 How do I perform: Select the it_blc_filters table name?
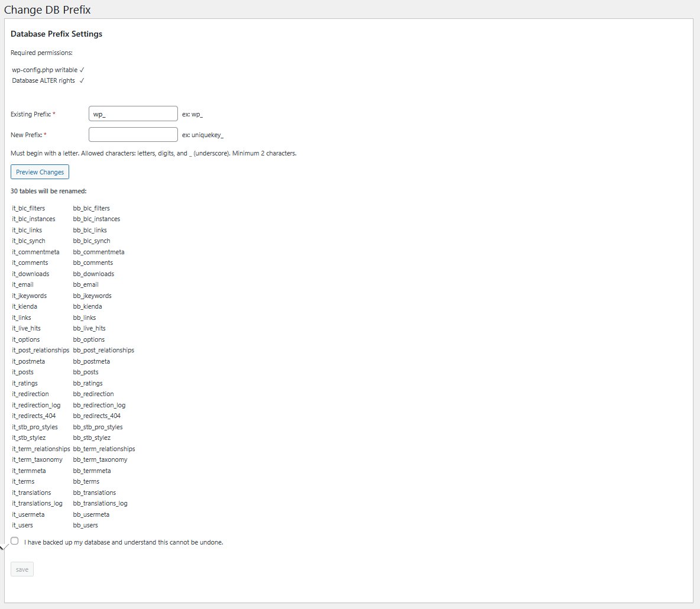tap(28, 208)
